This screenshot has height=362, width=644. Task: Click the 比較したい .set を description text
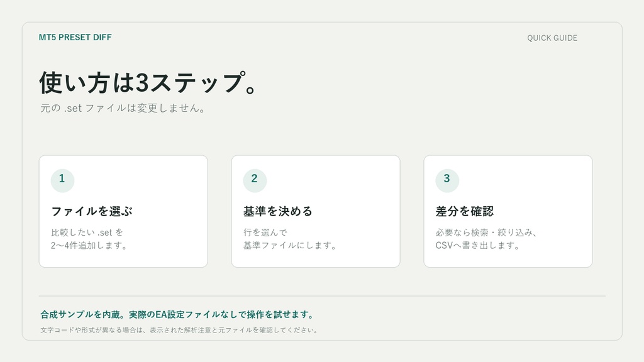tap(87, 233)
